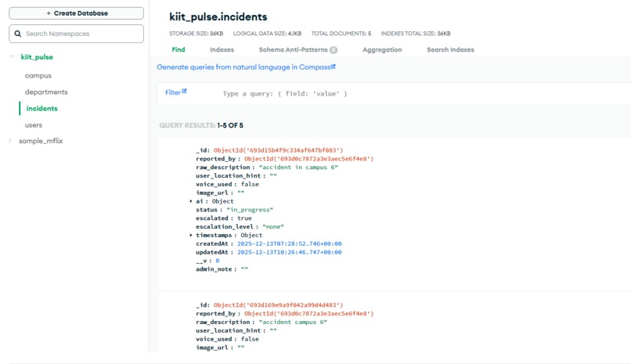The width and height of the screenshot is (631, 364).
Task: Click the TOTAL DOCUMENTS: 5 stat
Action: coord(341,34)
